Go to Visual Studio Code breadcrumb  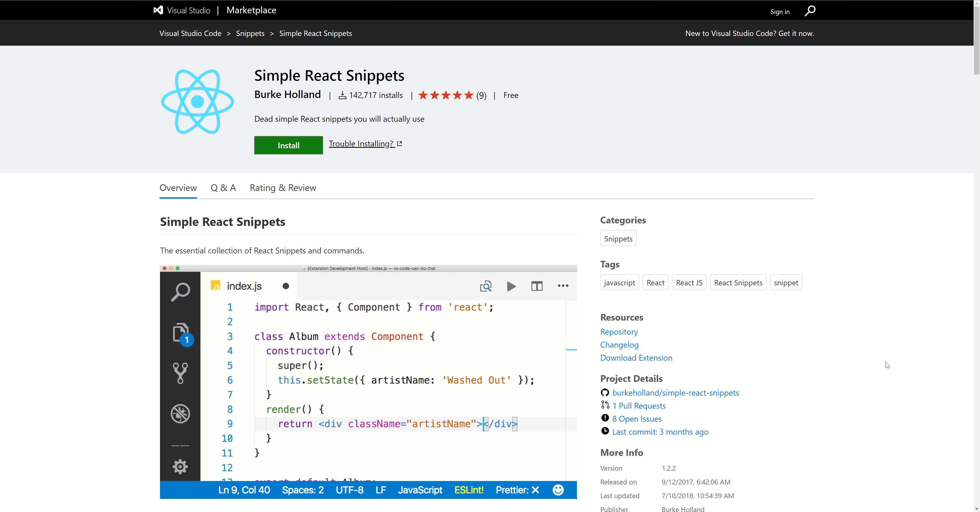click(x=190, y=33)
